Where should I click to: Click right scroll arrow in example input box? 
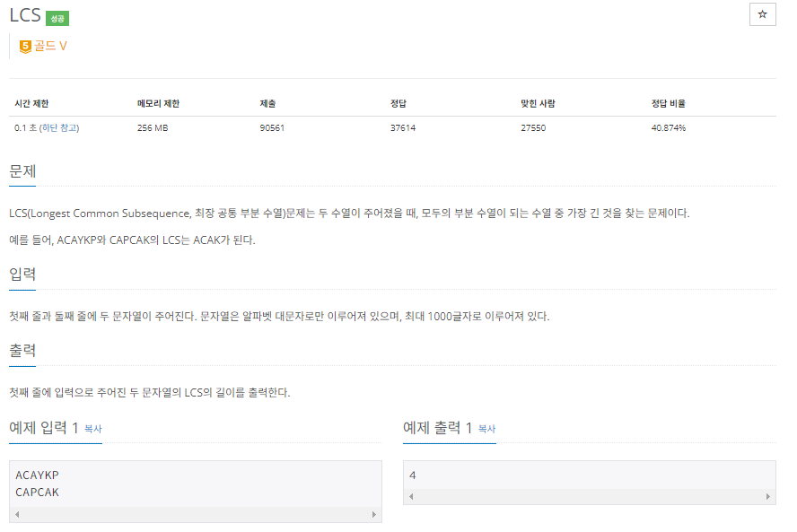pos(374,514)
